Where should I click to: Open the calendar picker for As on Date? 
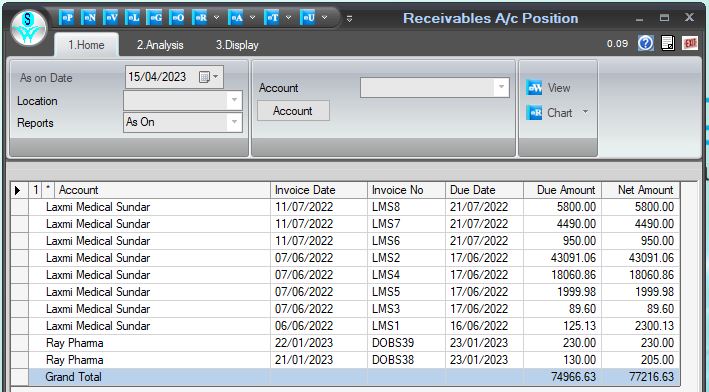pyautogui.click(x=208, y=77)
